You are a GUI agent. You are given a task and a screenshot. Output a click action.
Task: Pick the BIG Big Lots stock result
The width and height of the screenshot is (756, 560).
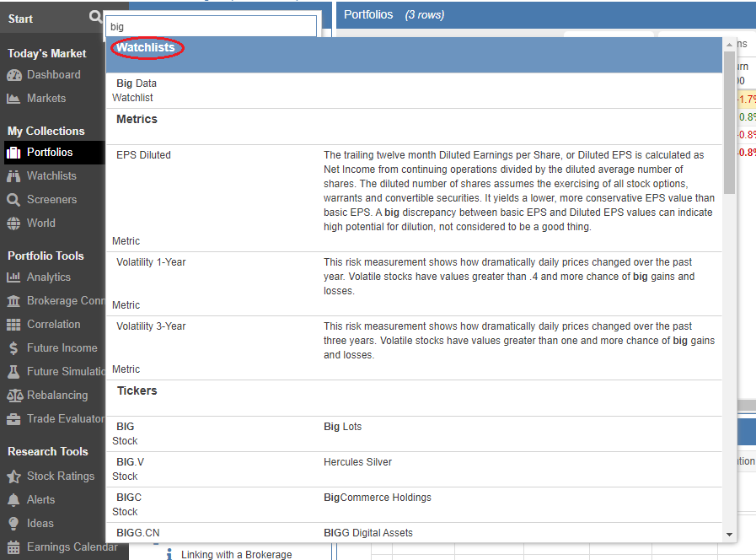pos(126,433)
